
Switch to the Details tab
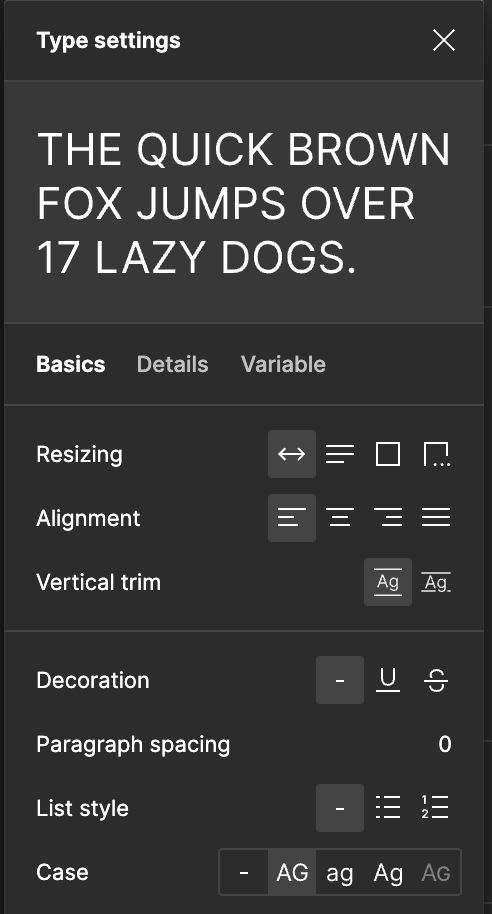coord(173,364)
